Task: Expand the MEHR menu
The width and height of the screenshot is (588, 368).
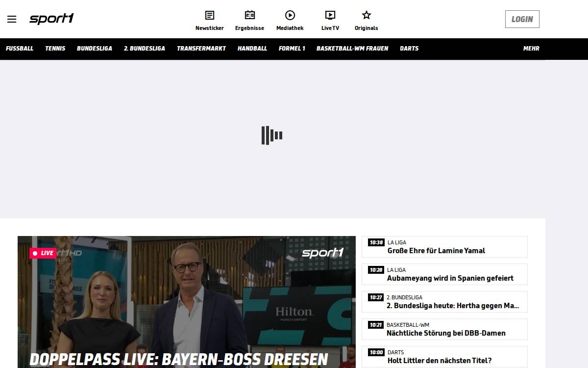Action: click(531, 49)
